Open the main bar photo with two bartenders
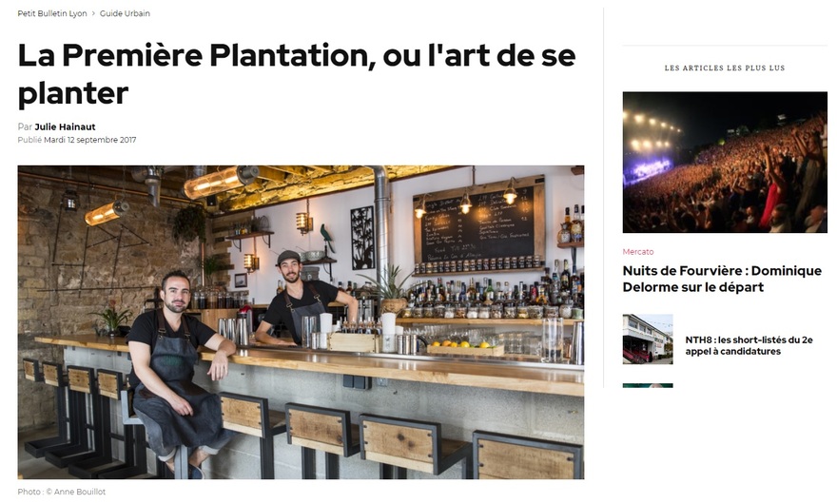 click(x=302, y=322)
